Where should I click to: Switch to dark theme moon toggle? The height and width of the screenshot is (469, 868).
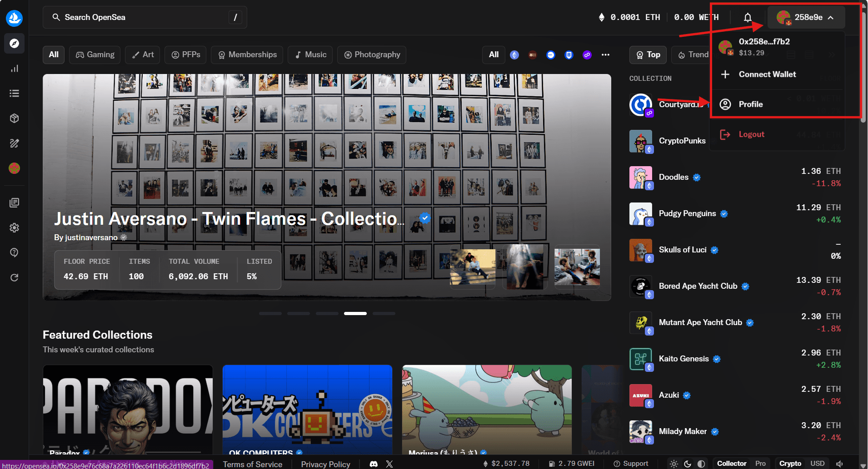(x=688, y=464)
